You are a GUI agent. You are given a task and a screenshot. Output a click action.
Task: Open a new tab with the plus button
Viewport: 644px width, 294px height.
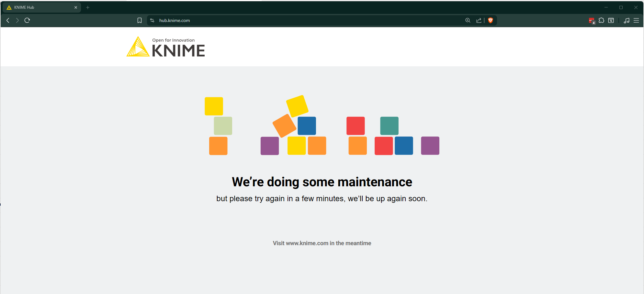click(x=88, y=7)
